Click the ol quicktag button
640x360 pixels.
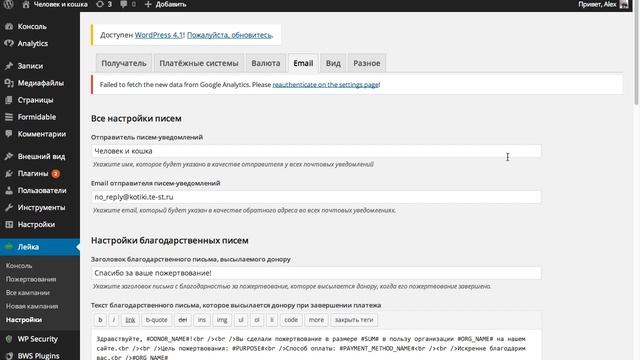(x=257, y=320)
